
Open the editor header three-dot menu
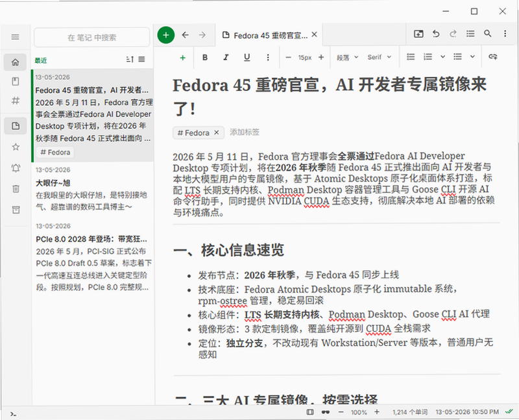(505, 34)
